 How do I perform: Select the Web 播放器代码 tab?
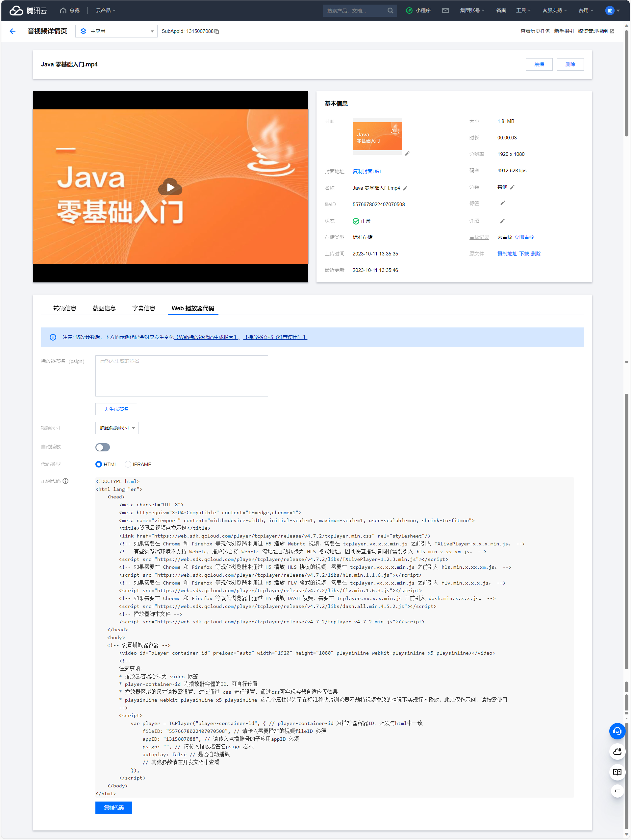[x=192, y=308]
